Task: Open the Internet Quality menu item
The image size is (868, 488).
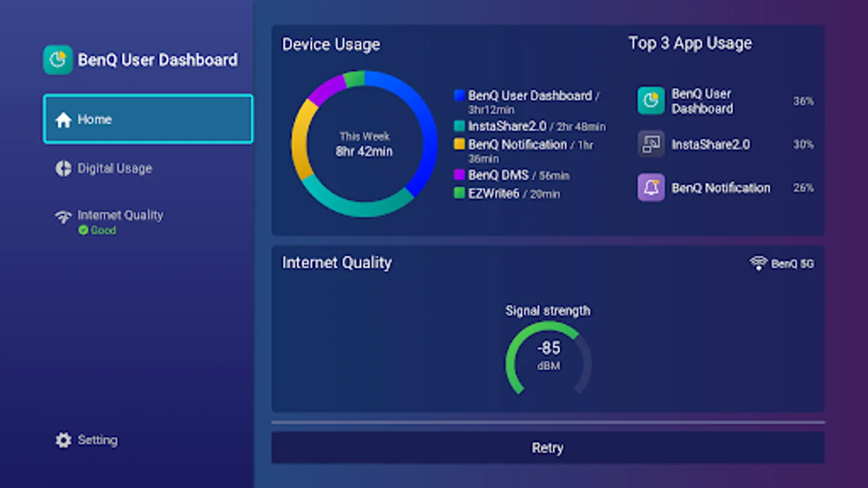Action: coord(148,222)
